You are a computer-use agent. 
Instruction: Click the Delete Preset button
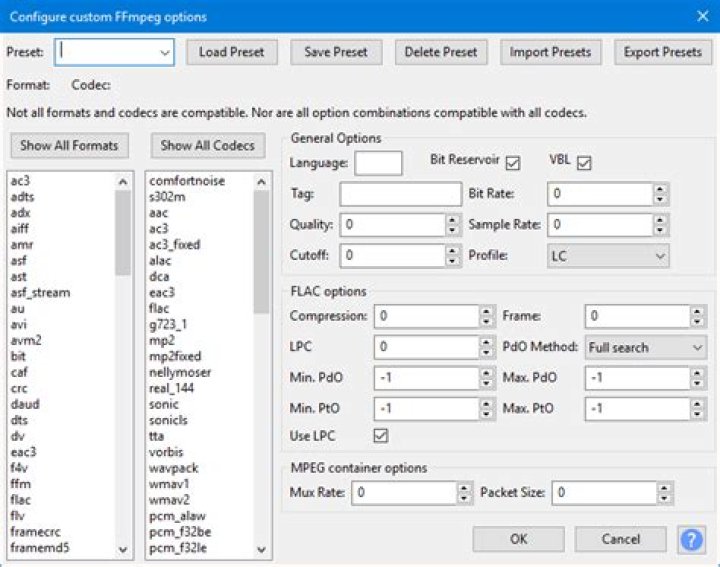(441, 52)
